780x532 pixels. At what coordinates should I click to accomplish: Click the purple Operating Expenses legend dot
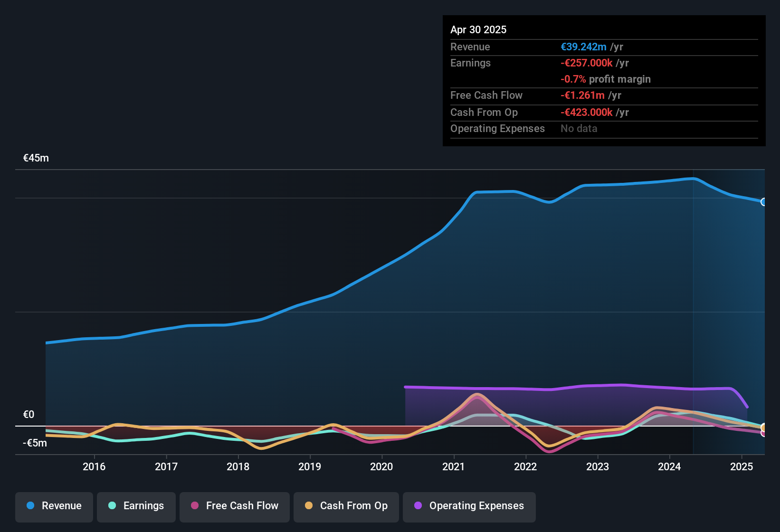(418, 506)
